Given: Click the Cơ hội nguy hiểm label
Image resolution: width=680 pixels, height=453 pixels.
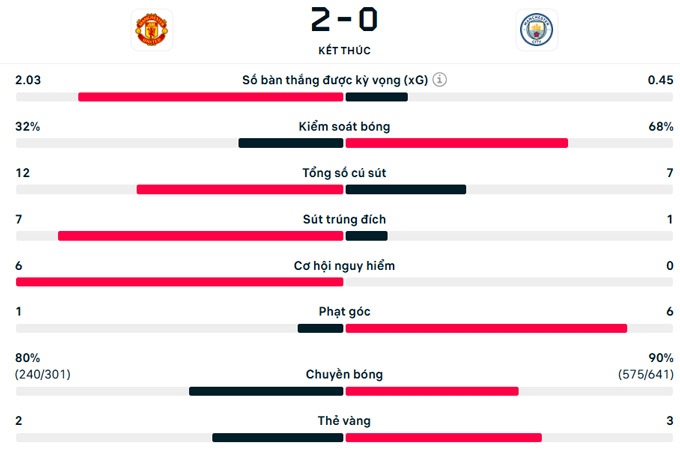Looking at the screenshot, I should coord(345,266).
